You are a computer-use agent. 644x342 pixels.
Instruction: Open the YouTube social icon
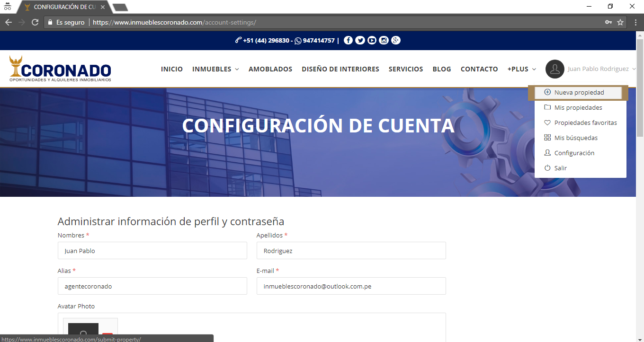pyautogui.click(x=372, y=41)
